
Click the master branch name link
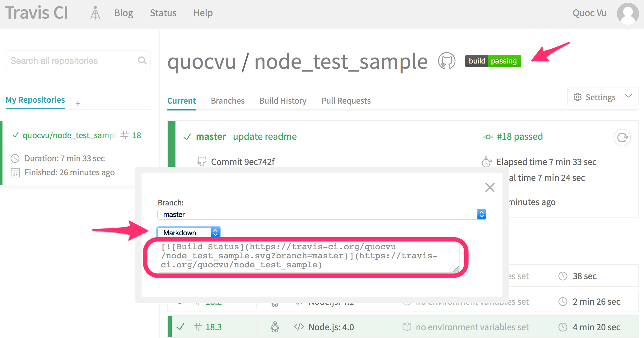[x=211, y=137]
